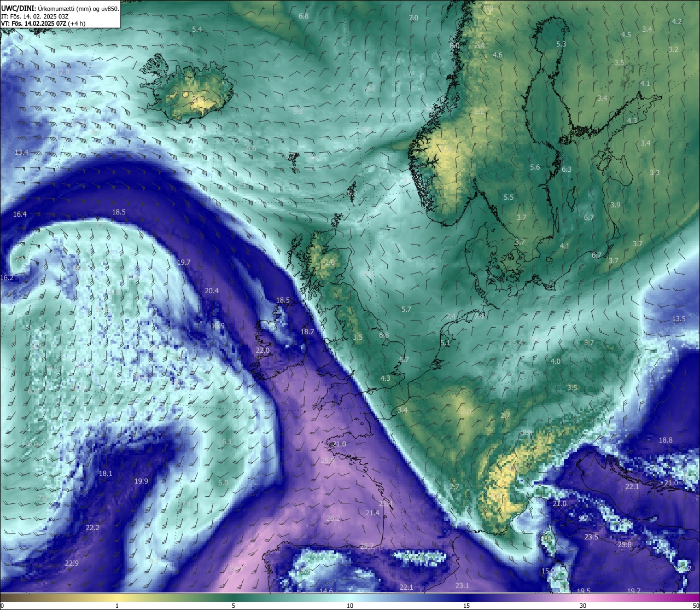Click the 22.2 value on the map

pyautogui.click(x=92, y=528)
